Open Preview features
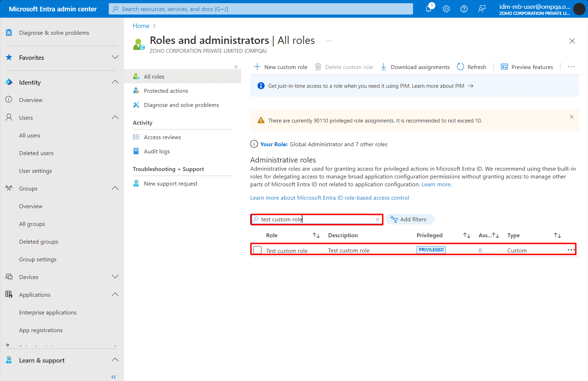Image resolution: width=588 pixels, height=381 pixels. (x=527, y=67)
